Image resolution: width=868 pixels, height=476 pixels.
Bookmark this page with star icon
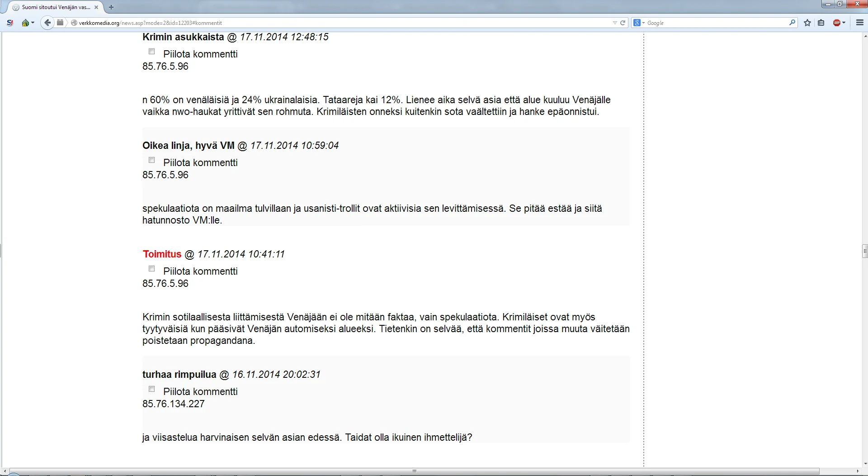pyautogui.click(x=807, y=23)
